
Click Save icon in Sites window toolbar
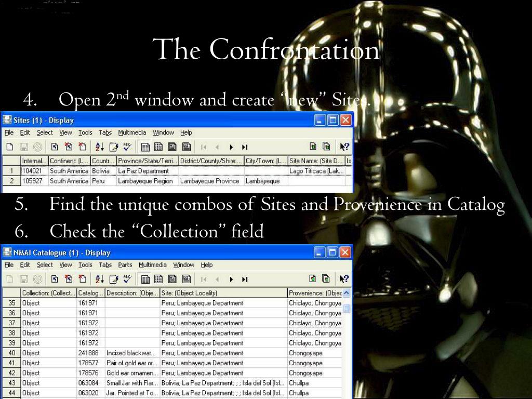point(24,147)
